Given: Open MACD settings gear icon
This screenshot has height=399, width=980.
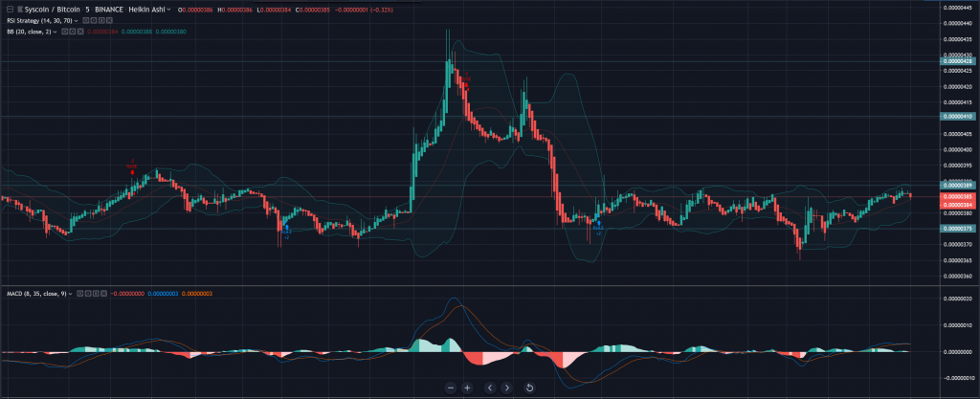Looking at the screenshot, I should pos(88,294).
